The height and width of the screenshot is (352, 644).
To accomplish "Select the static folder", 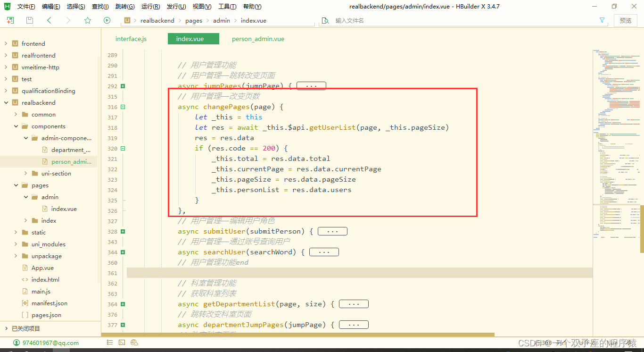I will point(39,232).
